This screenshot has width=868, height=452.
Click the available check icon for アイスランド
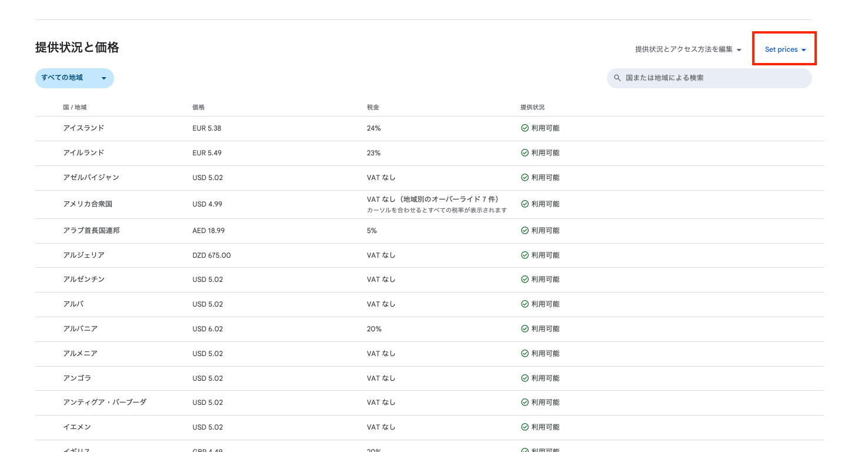tap(525, 128)
